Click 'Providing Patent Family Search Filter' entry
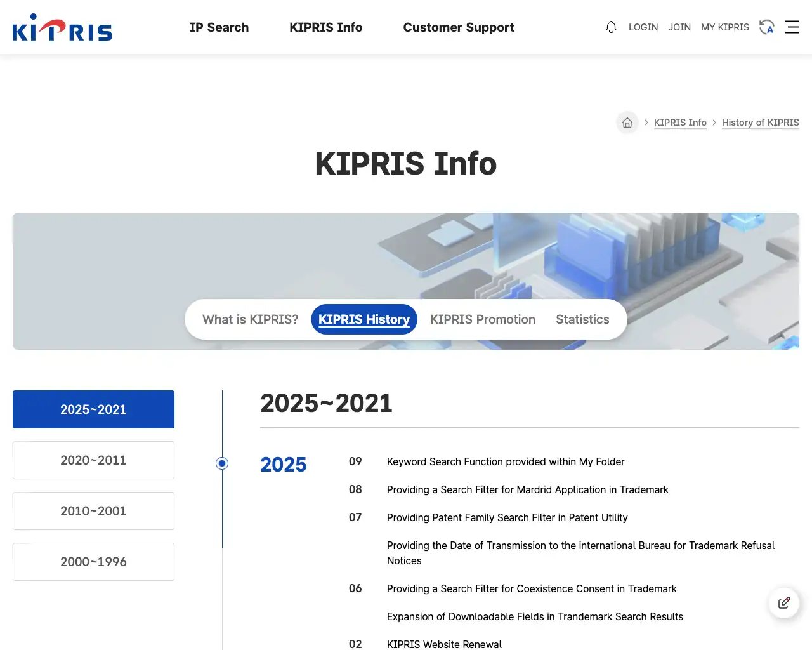The width and height of the screenshot is (812, 650). point(507,518)
